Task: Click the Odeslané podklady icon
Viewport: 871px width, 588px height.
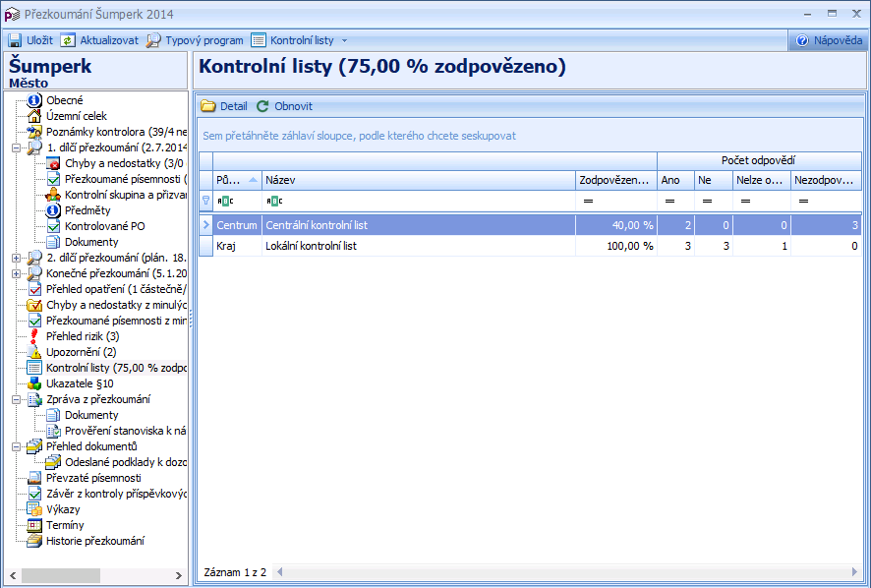Action: coord(53,462)
